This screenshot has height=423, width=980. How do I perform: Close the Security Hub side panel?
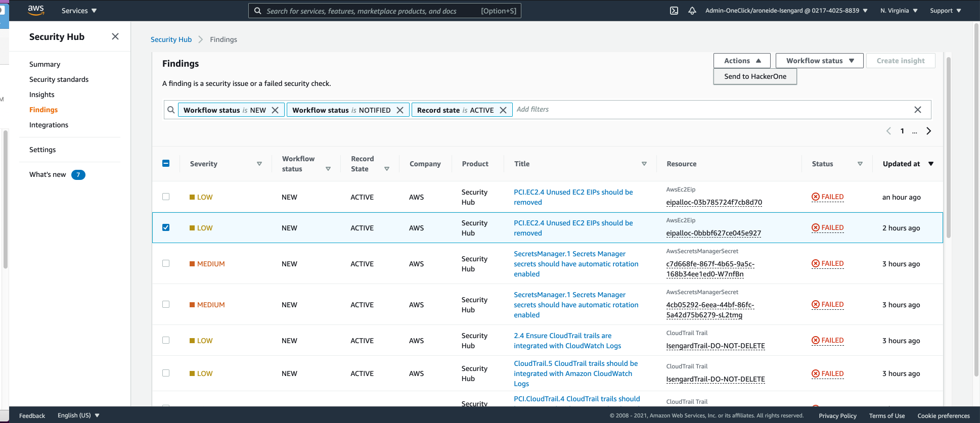point(115,36)
